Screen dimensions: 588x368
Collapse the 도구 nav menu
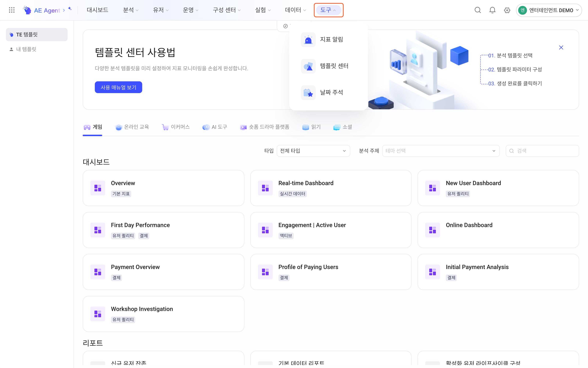(328, 10)
